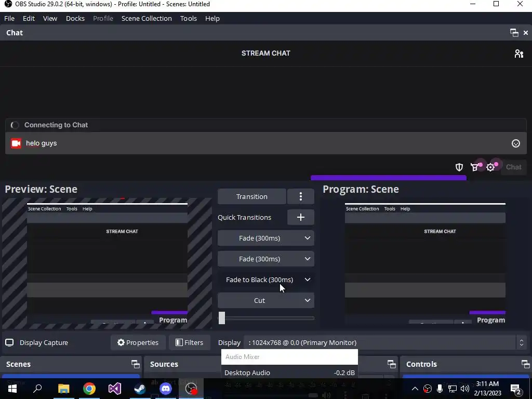Open the Edit menu
Image resolution: width=532 pixels, height=399 pixels.
coord(29,18)
